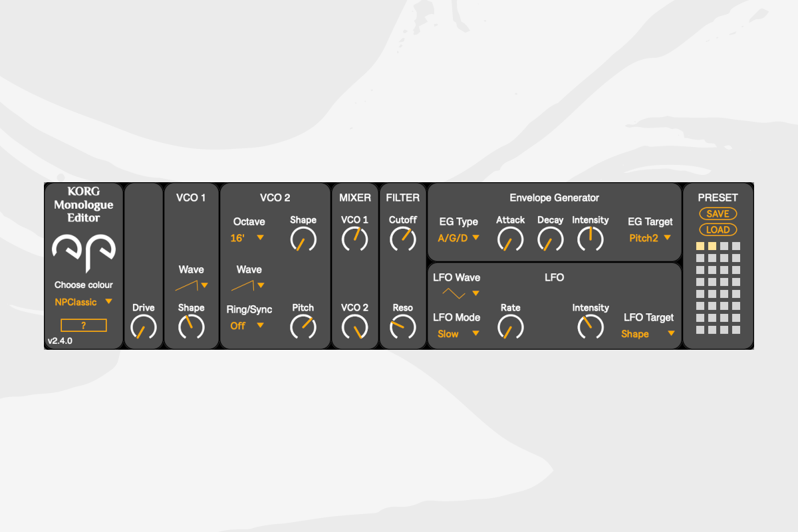The width and height of the screenshot is (798, 532).
Task: Click the VCO 1 Shape knob
Action: tap(192, 328)
